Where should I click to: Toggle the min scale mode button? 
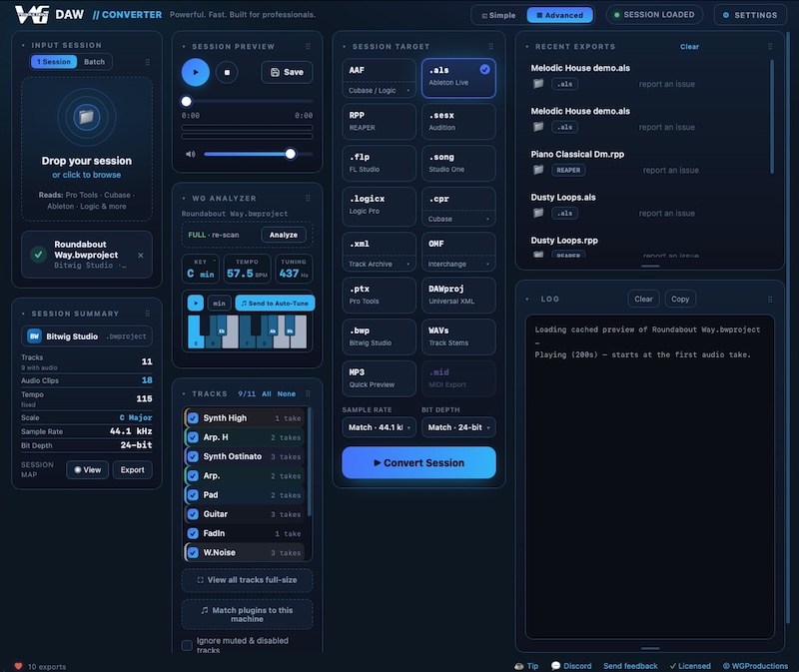click(219, 303)
